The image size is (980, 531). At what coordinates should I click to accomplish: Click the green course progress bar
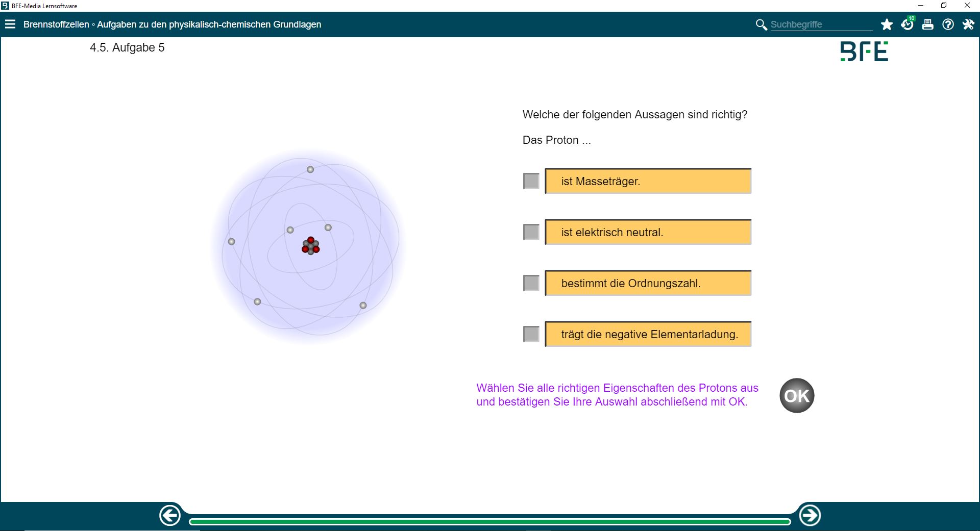pyautogui.click(x=489, y=521)
